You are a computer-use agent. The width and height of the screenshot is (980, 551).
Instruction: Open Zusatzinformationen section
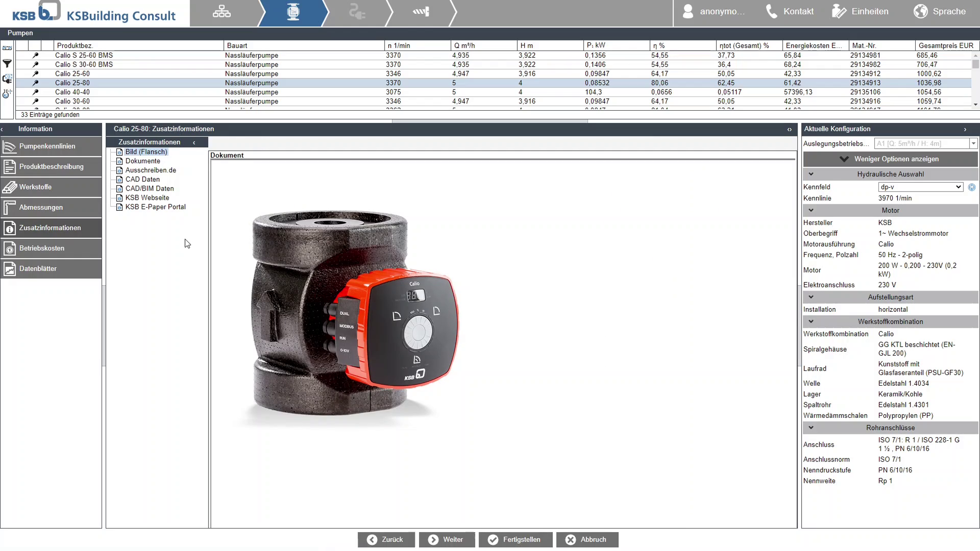[x=51, y=228]
